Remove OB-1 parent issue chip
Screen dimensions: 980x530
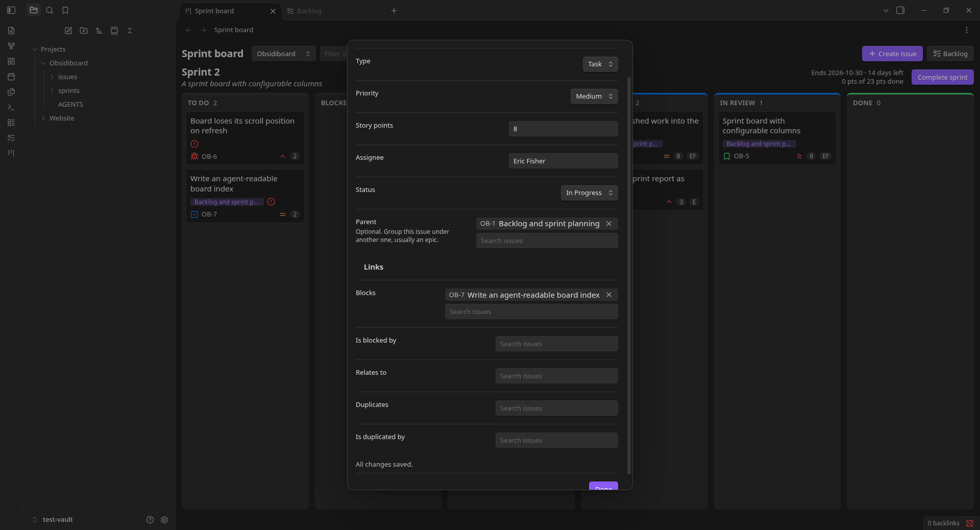[609, 224]
